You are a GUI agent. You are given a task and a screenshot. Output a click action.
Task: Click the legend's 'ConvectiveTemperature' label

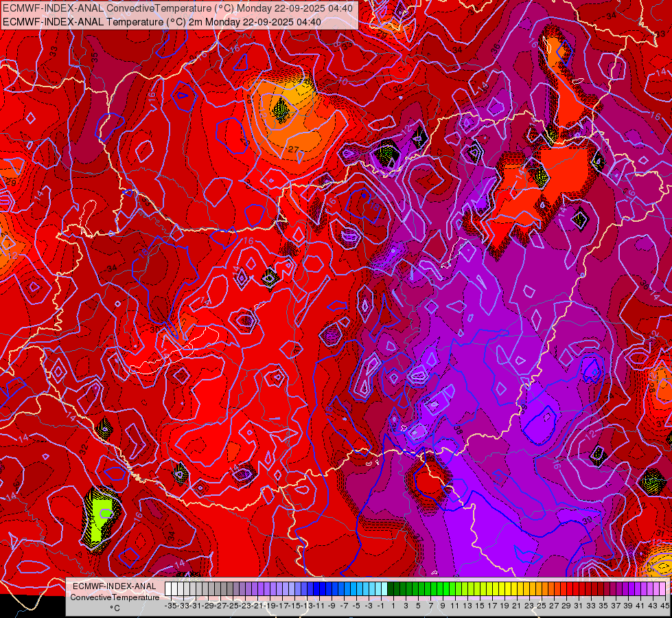(x=115, y=597)
